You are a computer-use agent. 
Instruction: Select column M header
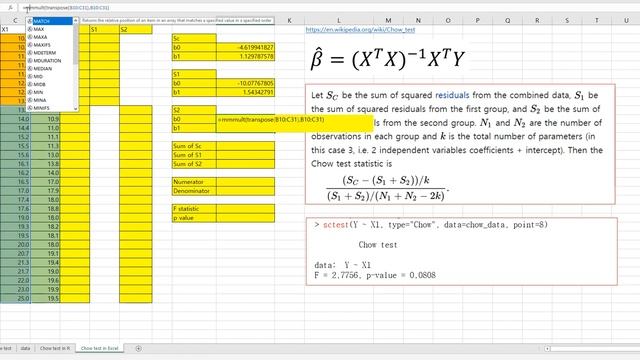[x=388, y=20]
